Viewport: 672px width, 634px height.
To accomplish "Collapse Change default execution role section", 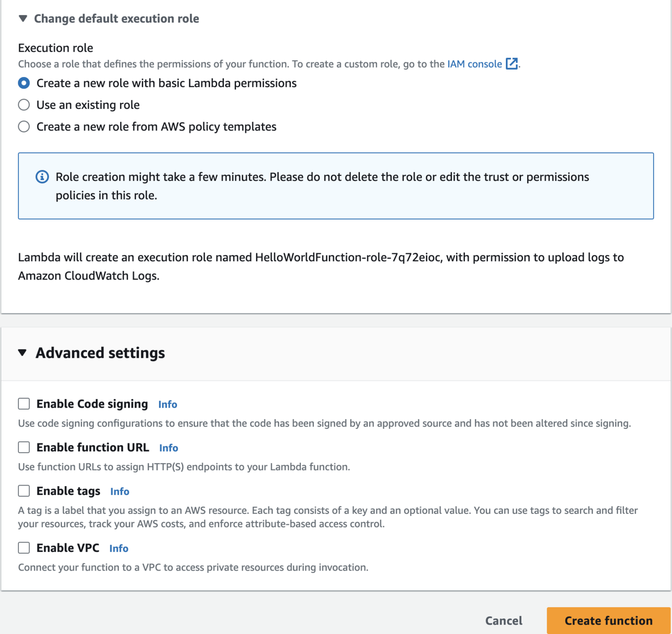I will point(23,19).
